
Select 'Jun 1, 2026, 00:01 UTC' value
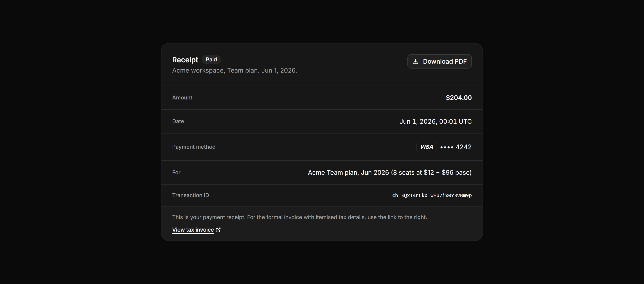point(436,121)
